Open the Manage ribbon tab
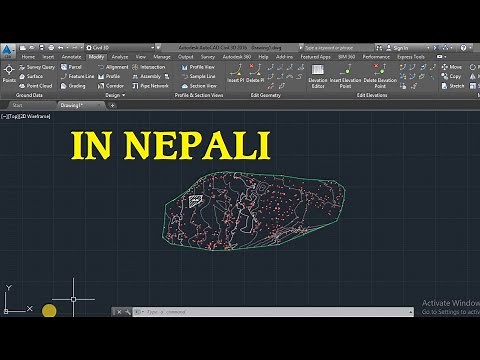Viewport: 480px width, 360px height. 162,57
